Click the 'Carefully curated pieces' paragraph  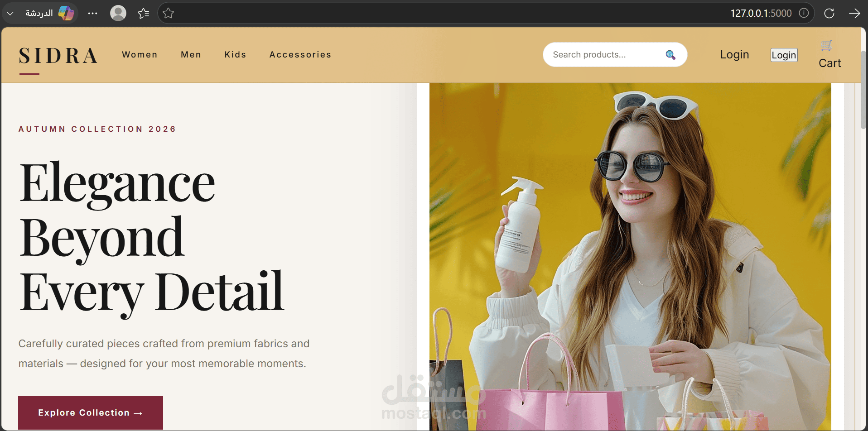[x=164, y=354]
